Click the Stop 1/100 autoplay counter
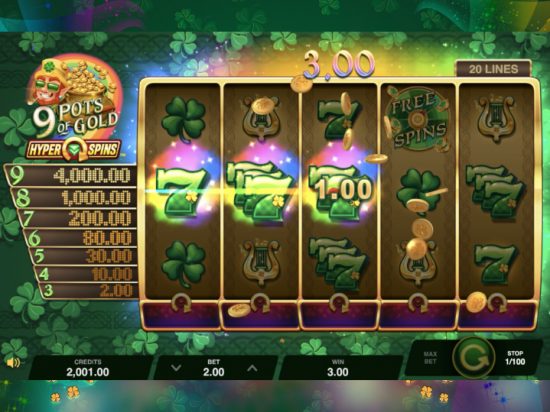Screen dimensions: 550x412 515,358
